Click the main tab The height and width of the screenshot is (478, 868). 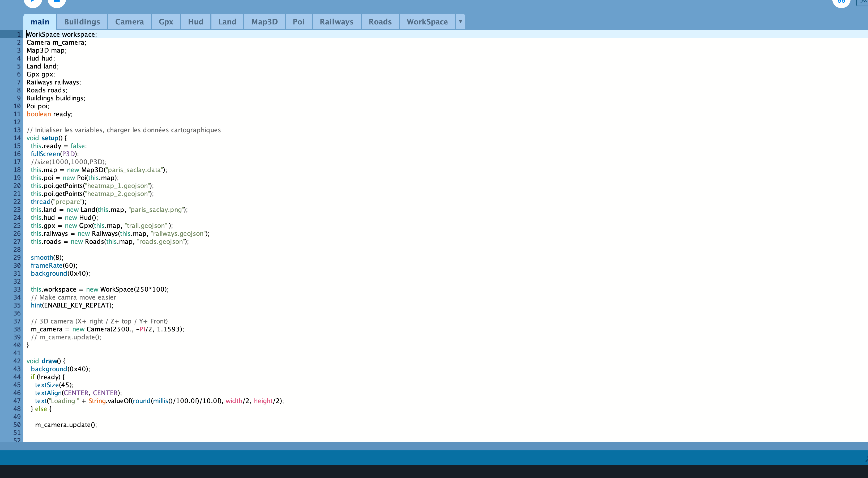[x=39, y=22]
